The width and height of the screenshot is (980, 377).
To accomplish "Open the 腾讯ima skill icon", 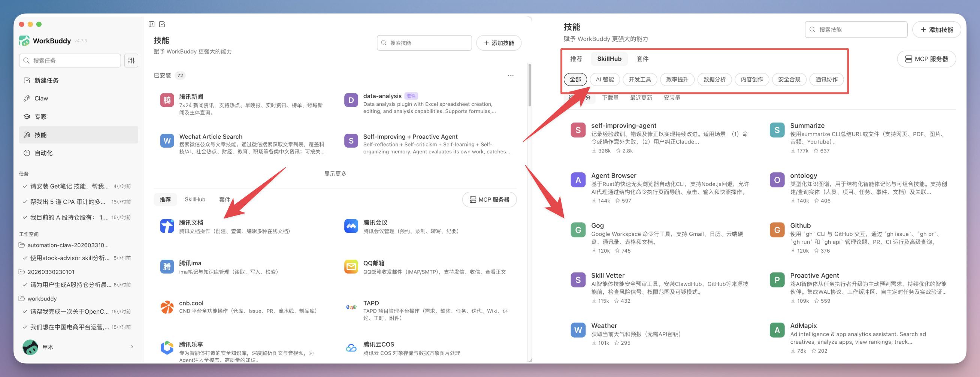I will tap(167, 267).
